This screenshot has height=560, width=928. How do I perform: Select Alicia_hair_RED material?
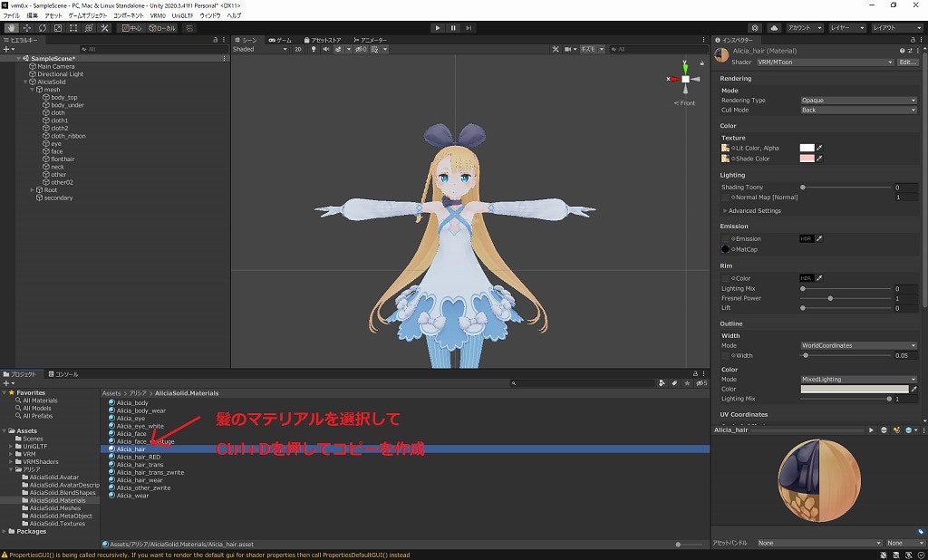point(139,457)
